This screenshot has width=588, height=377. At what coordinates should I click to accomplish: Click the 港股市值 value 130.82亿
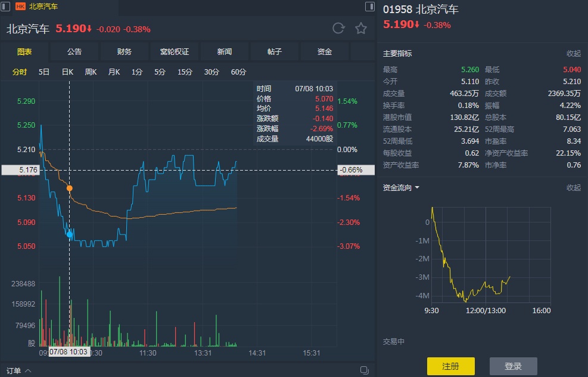tap(464, 117)
